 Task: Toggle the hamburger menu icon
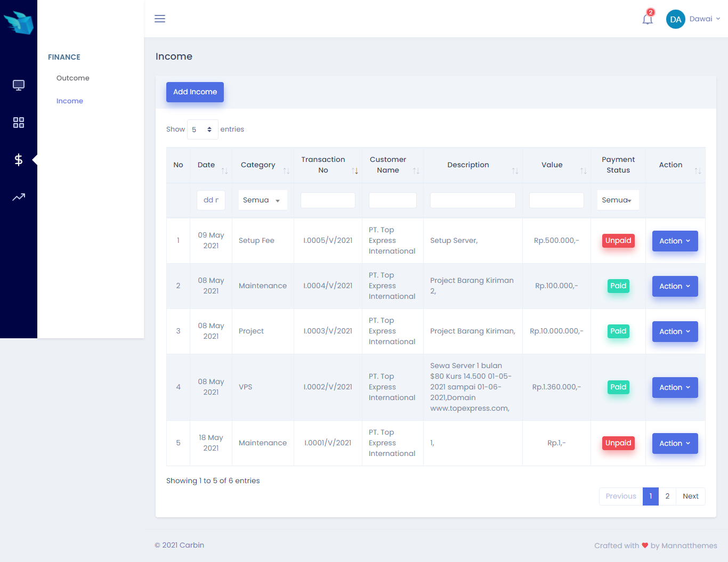[160, 19]
